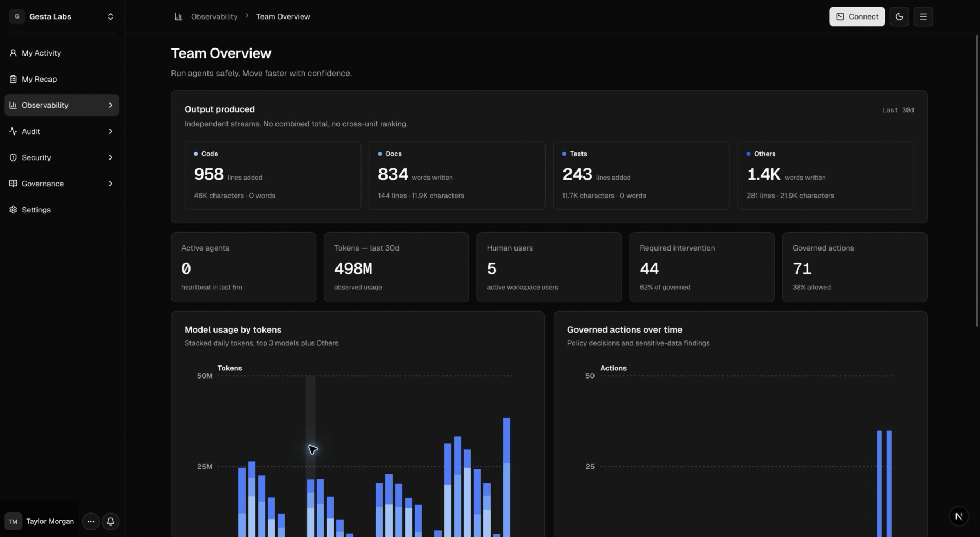Click the tallest rightmost bar in token chart
Screen dimensions: 980x537
coord(506,478)
